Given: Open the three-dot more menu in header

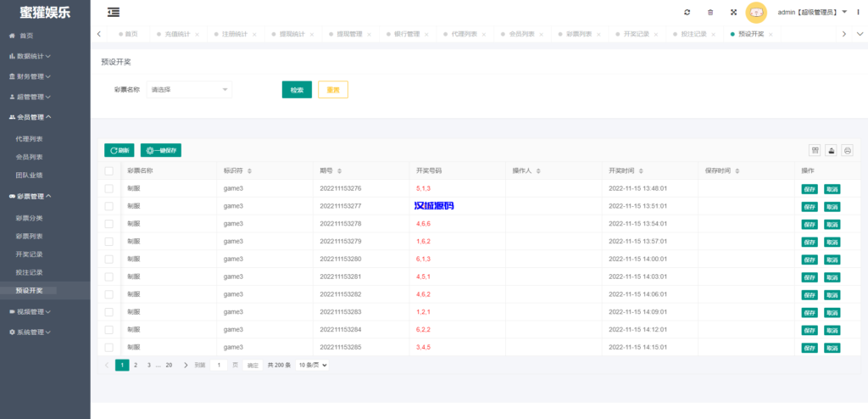Looking at the screenshot, I should click(858, 12).
